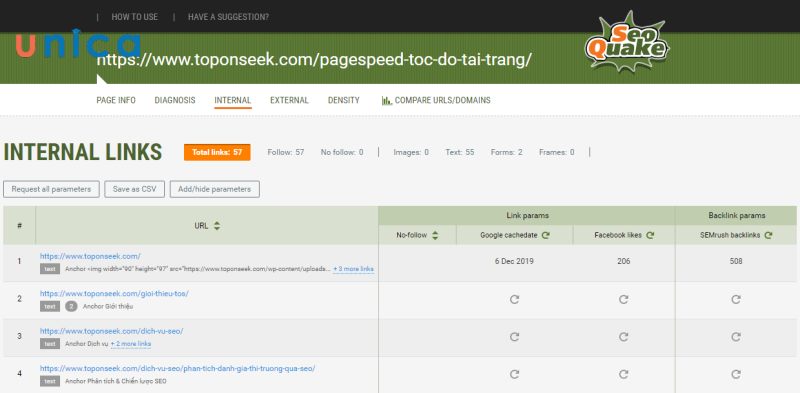Click the text badge in row 4
Viewport: 800px width, 393px height.
click(x=49, y=381)
